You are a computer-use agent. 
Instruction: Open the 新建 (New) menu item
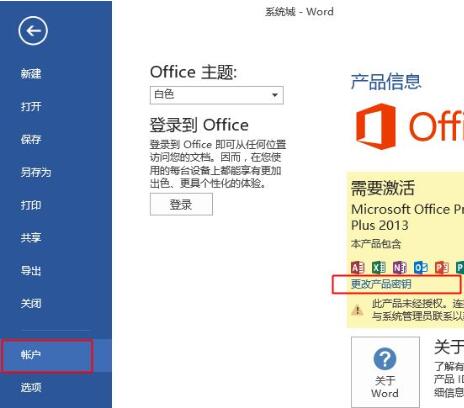pos(31,74)
